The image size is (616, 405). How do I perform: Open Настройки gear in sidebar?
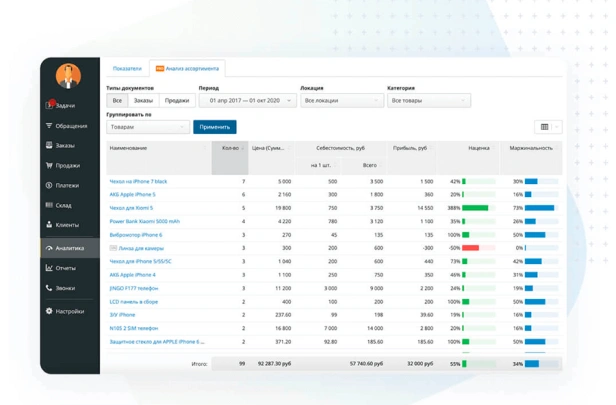tap(49, 311)
